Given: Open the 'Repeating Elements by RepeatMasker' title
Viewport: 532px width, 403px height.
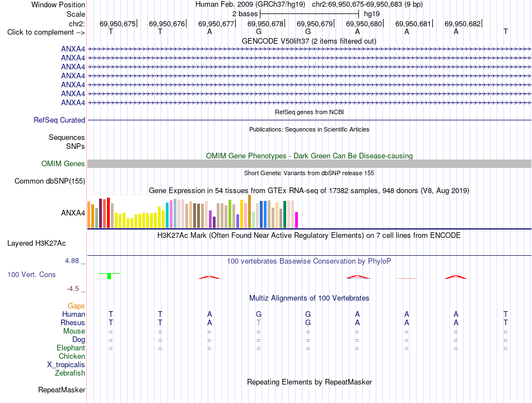Looking at the screenshot, I should [309, 382].
